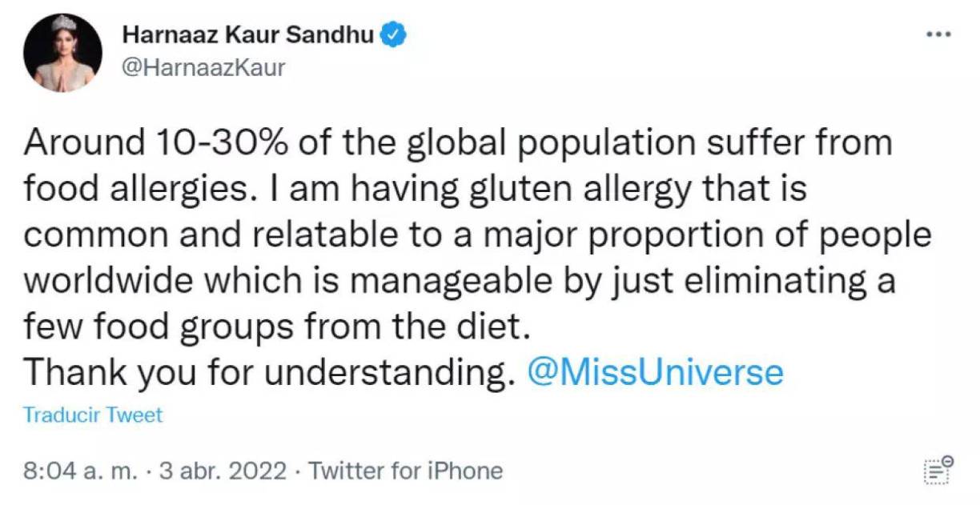Screen dimensions: 980x505
Task: Click the reply-settings icon bottom right
Action: click(x=938, y=471)
